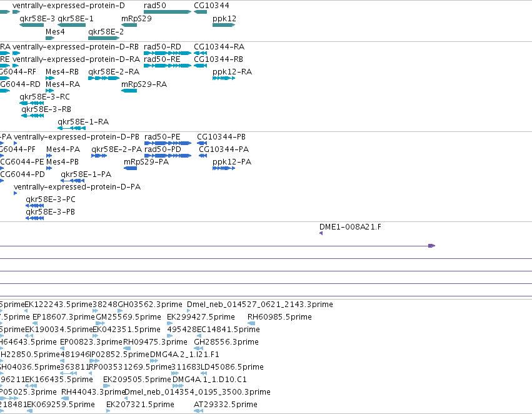Image resolution: width=532 pixels, height=414 pixels.
Task: Select the CG10344-RA transcript
Action: tap(200, 53)
